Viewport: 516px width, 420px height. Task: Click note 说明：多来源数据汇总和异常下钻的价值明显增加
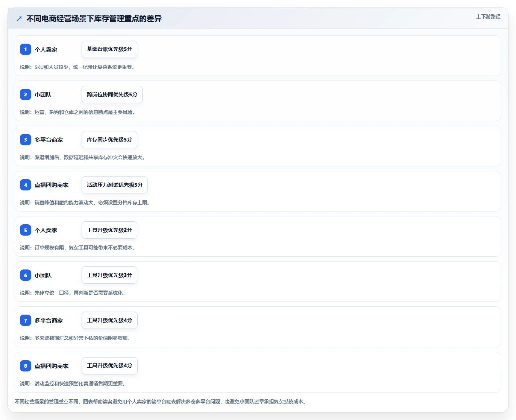(x=75, y=338)
